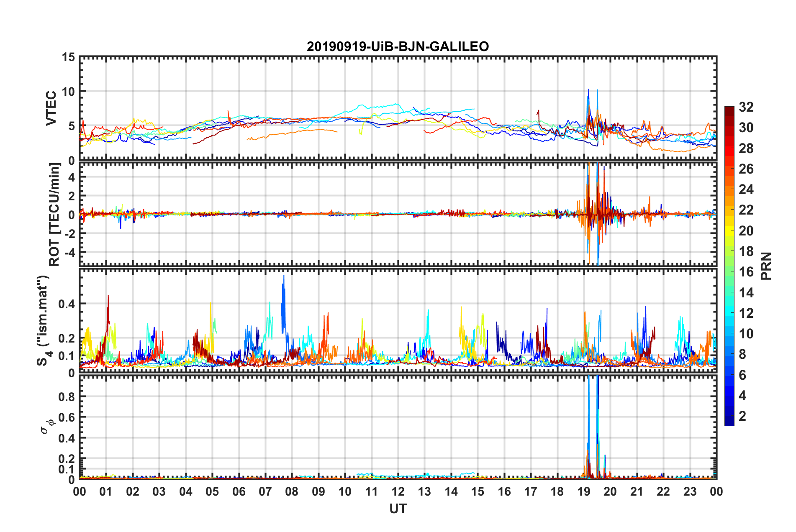Click colorbar tick value 2
This screenshot has height=532, width=796.
[742, 416]
